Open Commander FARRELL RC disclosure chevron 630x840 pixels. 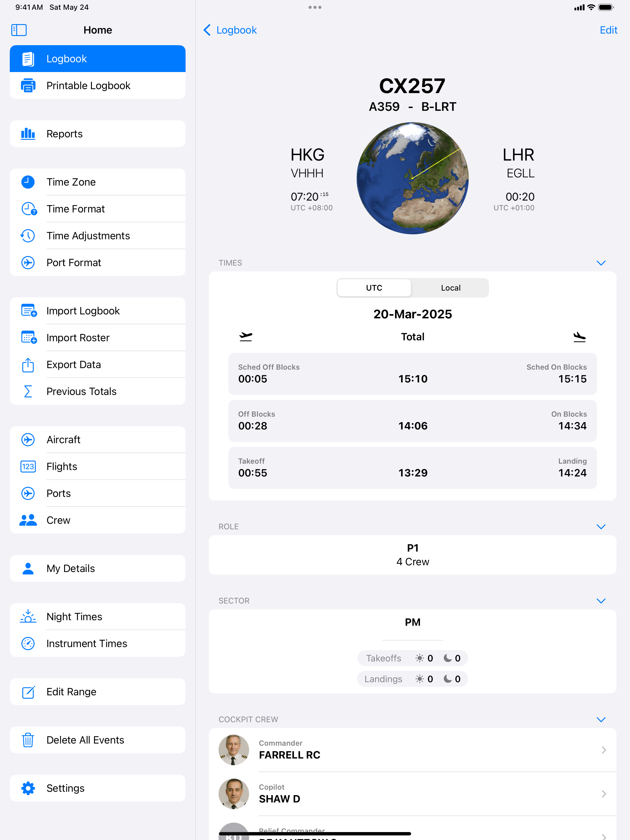click(604, 750)
